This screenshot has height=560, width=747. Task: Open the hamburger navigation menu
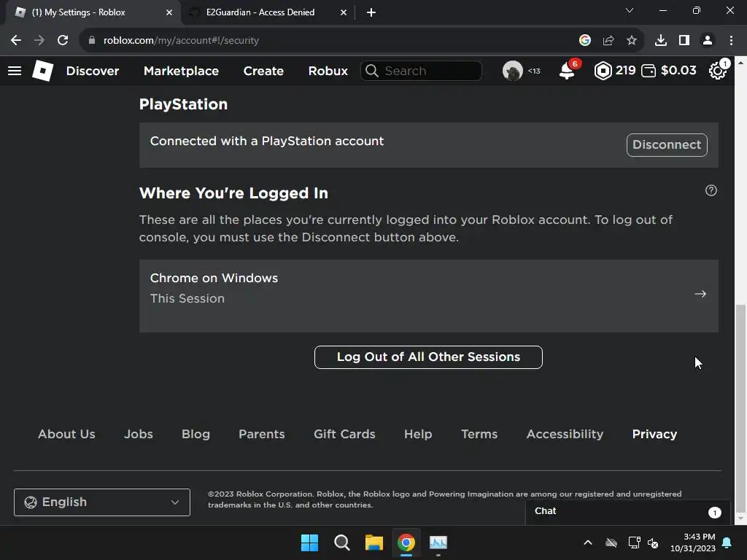tap(15, 71)
